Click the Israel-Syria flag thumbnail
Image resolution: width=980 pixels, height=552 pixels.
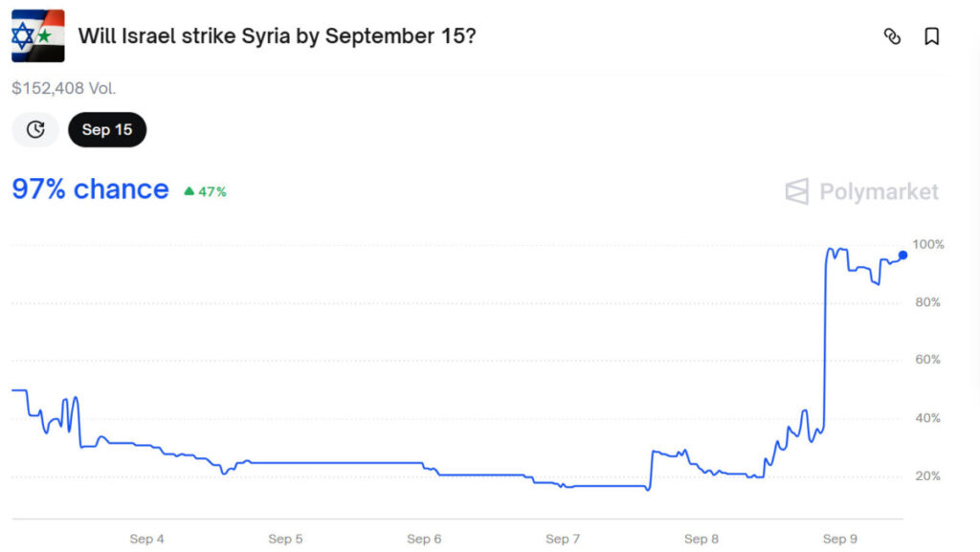click(x=38, y=35)
